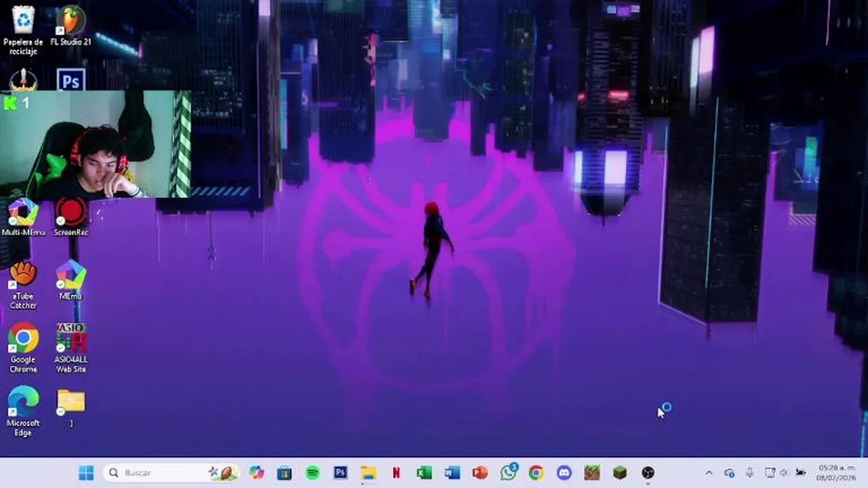Launch PowerPoint from the taskbar

(480, 472)
